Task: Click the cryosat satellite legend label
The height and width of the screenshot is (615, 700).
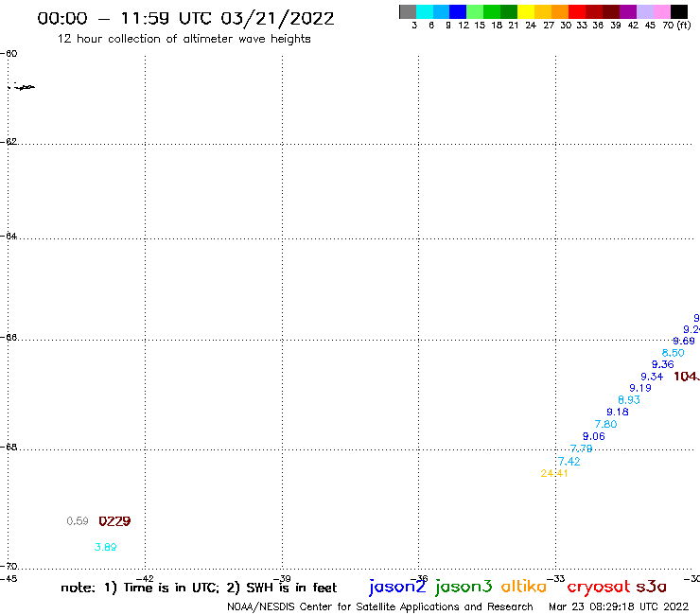Action: [x=599, y=588]
